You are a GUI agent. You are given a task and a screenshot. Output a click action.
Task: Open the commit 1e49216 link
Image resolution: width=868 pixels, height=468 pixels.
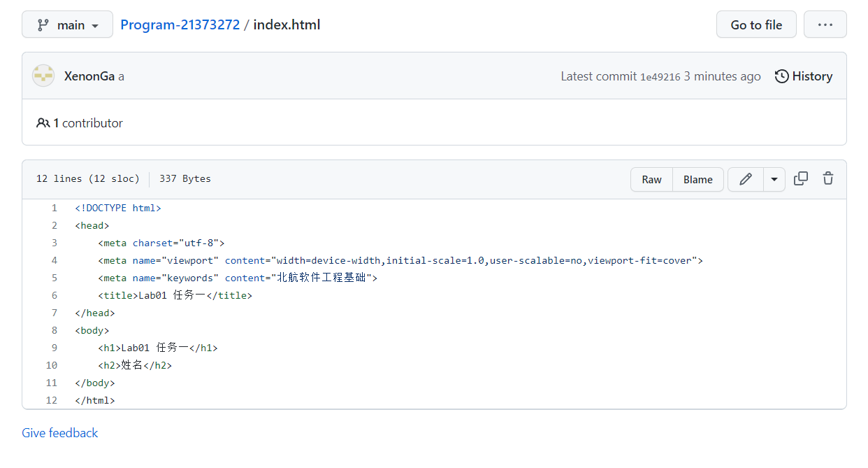(660, 77)
